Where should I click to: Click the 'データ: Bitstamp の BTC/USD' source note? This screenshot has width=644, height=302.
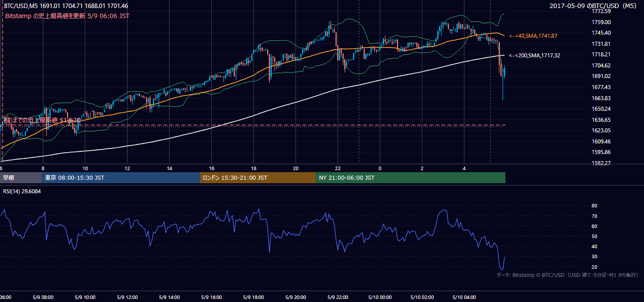pyautogui.click(x=567, y=275)
